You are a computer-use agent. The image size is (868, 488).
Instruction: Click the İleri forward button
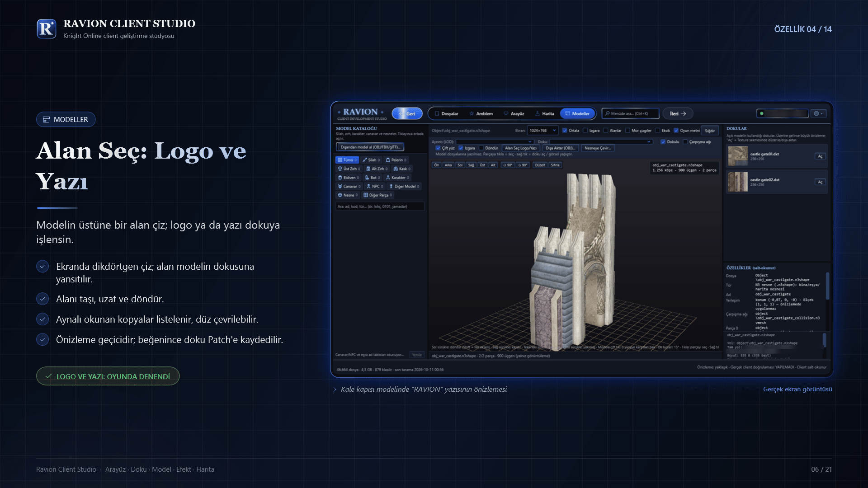(678, 114)
